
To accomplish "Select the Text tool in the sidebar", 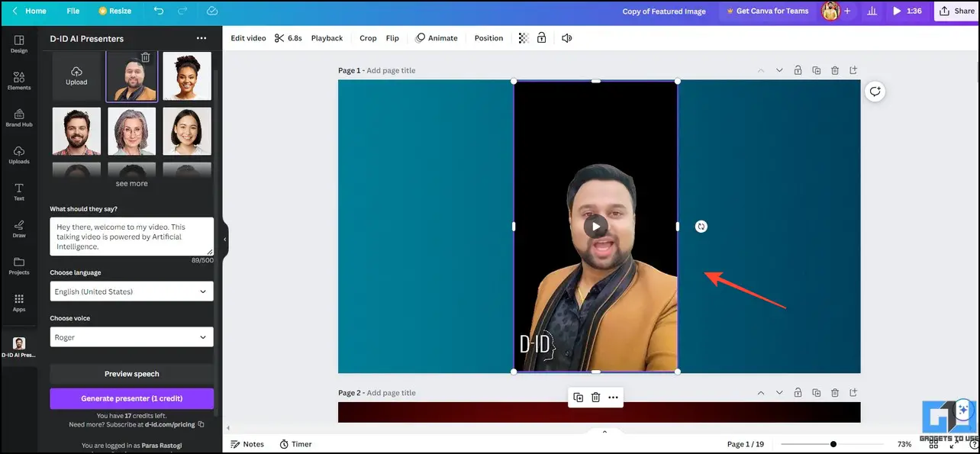I will [19, 192].
